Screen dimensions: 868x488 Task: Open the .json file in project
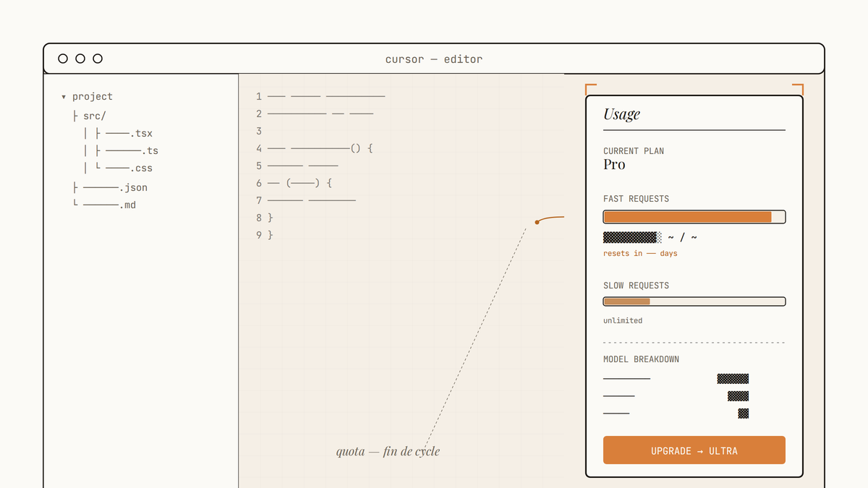115,187
